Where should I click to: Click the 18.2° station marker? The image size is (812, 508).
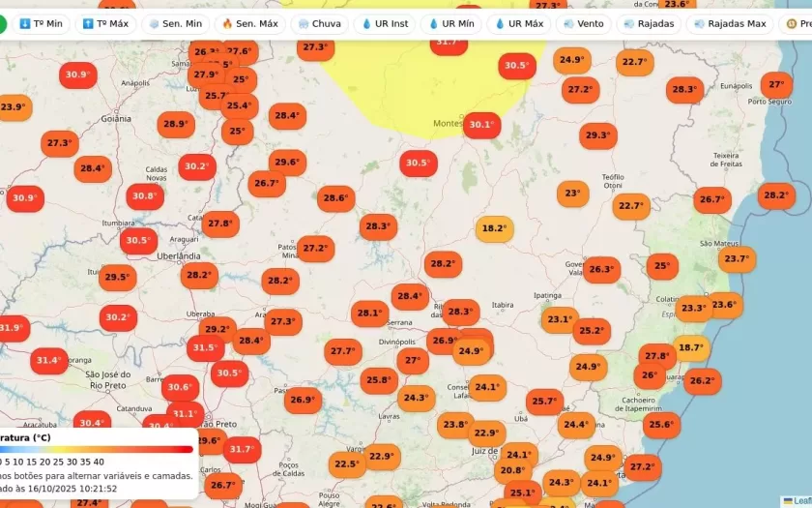494,229
